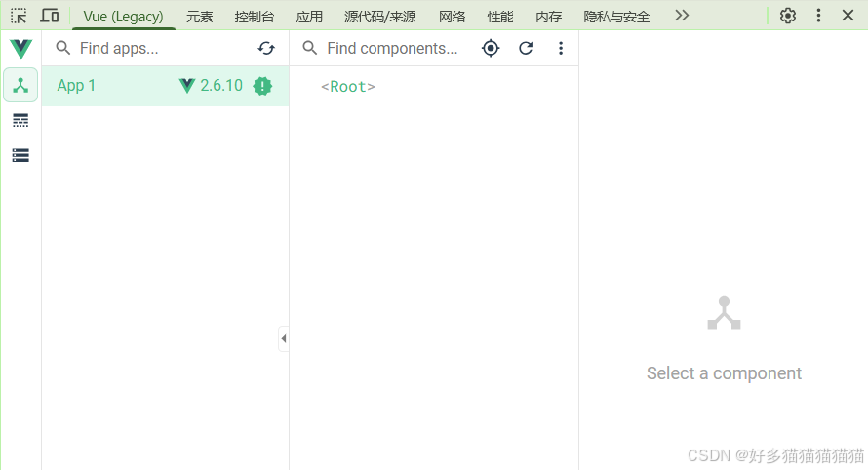Screen dimensions: 868x470
Task: Switch to the 隐私与安全 tab
Action: (x=616, y=17)
